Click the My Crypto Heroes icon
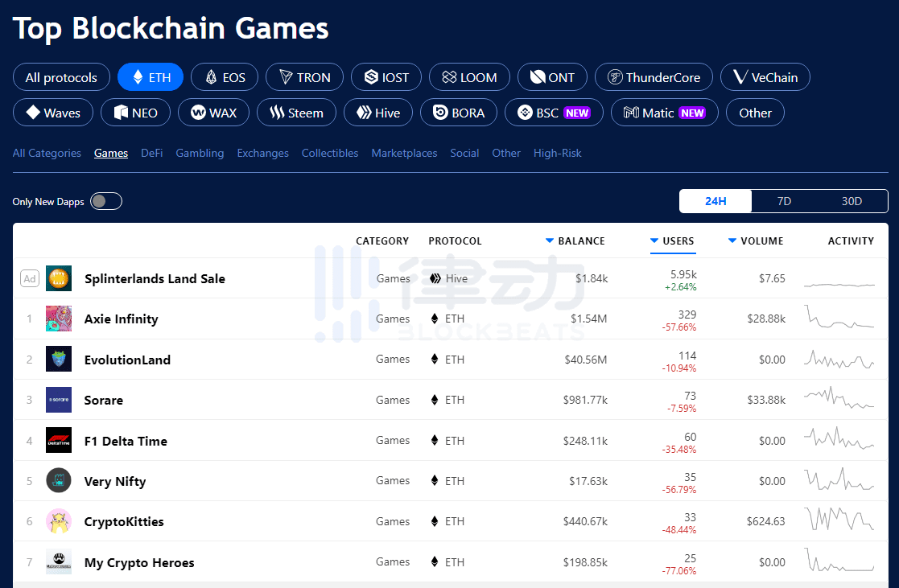The height and width of the screenshot is (588, 899). coord(59,561)
